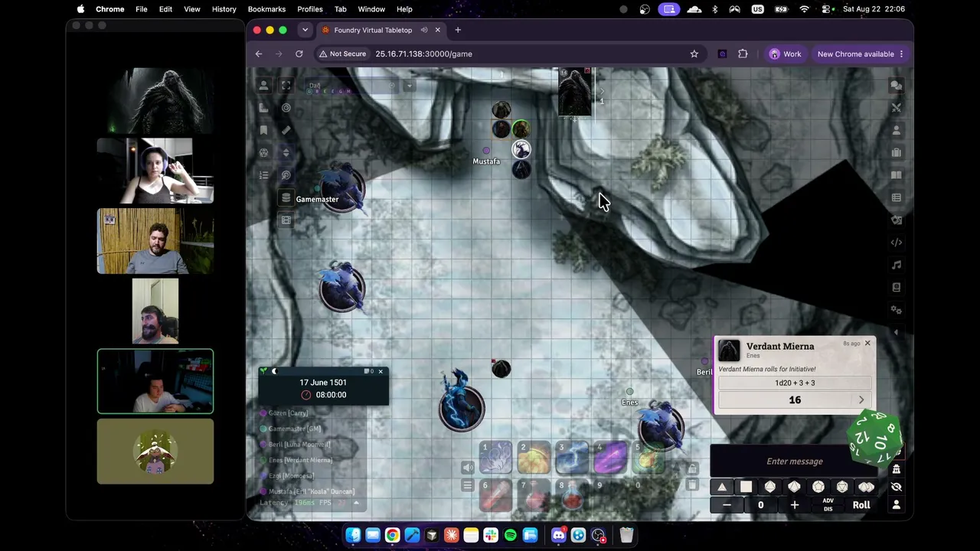
Task: Toggle the blind roll eye-slash icon
Action: click(897, 487)
